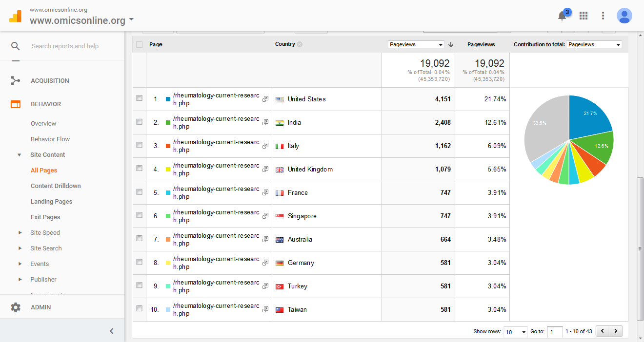Image resolution: width=644 pixels, height=342 pixels.
Task: Open the Exit Pages report
Action: (x=45, y=217)
